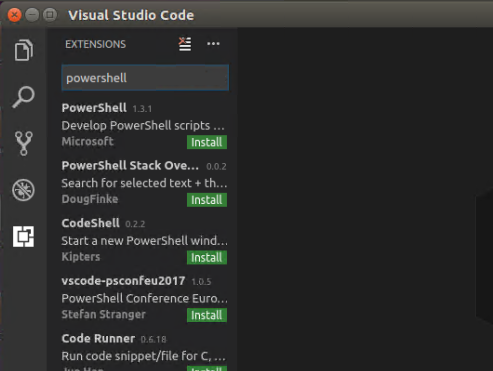The width and height of the screenshot is (493, 371).
Task: Install the CodeShell extension by Kipters
Action: pyautogui.click(x=207, y=258)
